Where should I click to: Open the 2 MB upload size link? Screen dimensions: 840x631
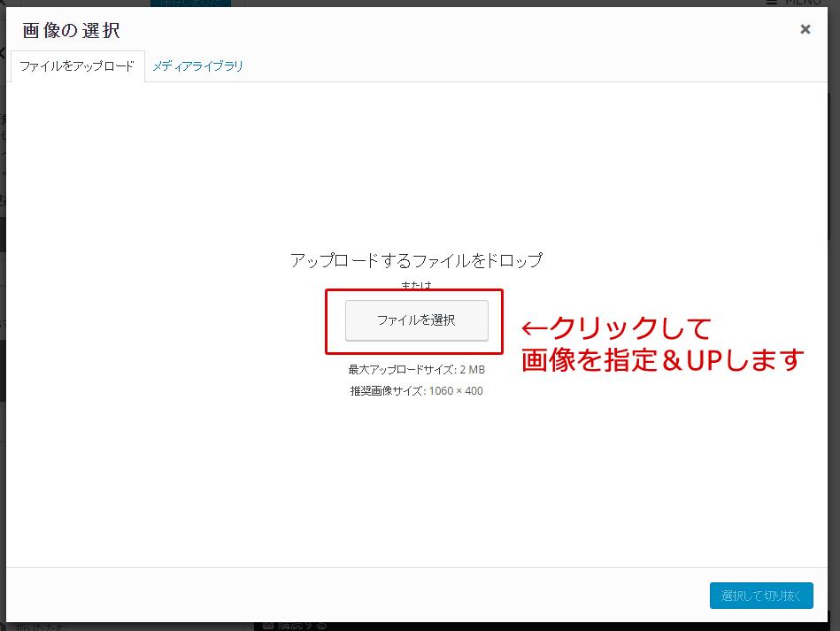474,368
